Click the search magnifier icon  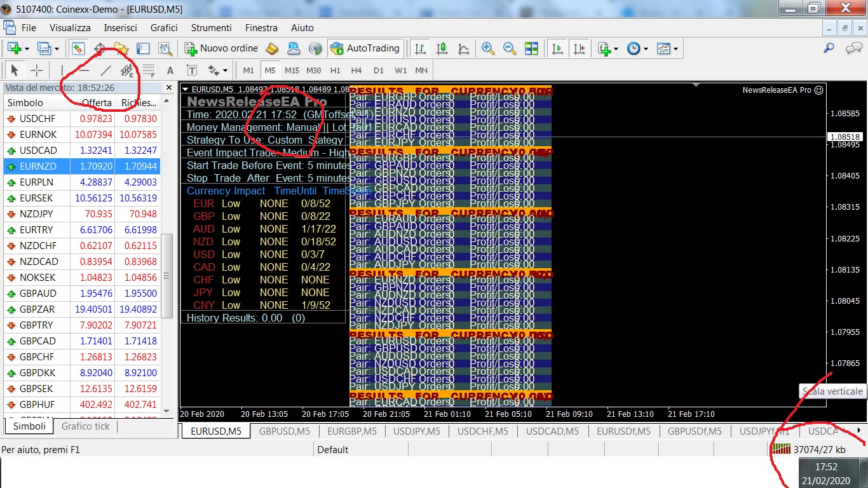(829, 48)
